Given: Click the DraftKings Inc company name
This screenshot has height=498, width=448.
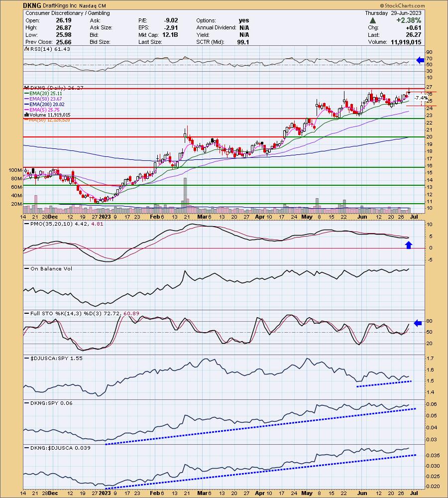Looking at the screenshot, I should tap(60, 5).
